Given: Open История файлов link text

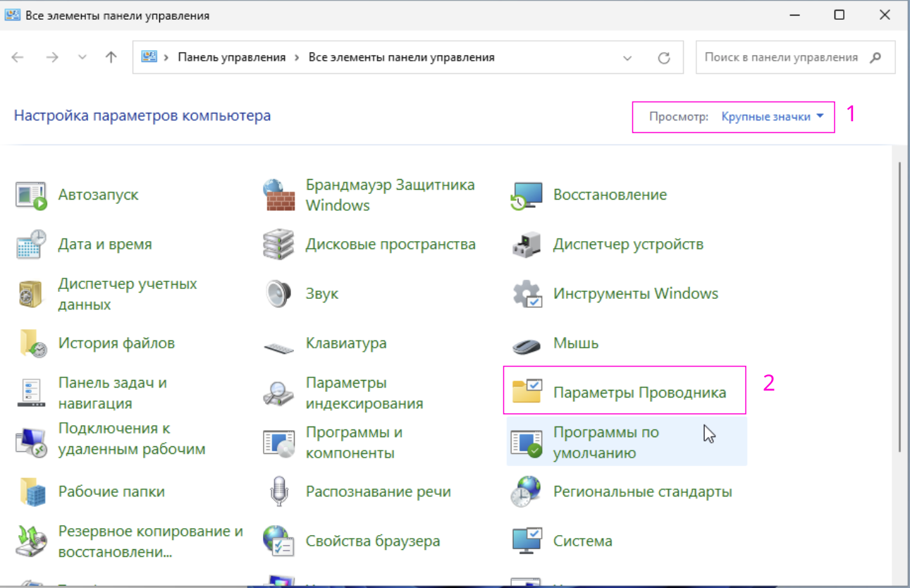Looking at the screenshot, I should pos(116,343).
